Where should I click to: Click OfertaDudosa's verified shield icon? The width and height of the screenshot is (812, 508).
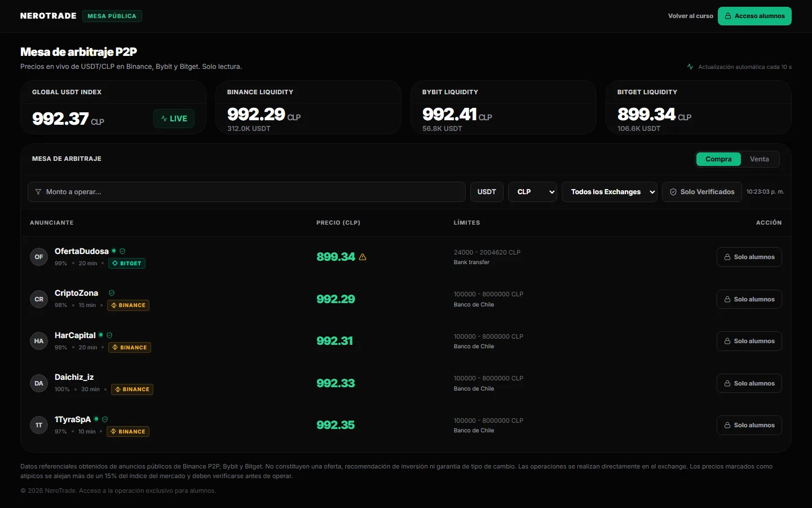[x=122, y=251]
